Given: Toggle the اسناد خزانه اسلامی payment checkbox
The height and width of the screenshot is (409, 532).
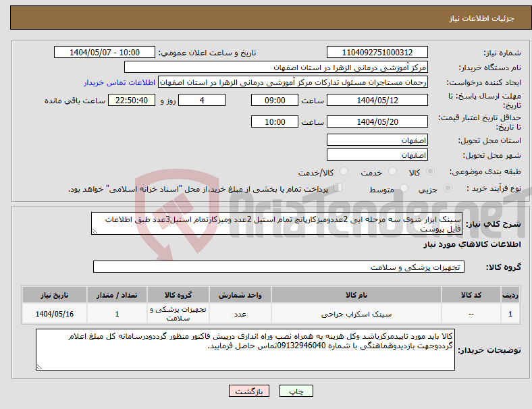Looking at the screenshot, I should [x=338, y=188].
